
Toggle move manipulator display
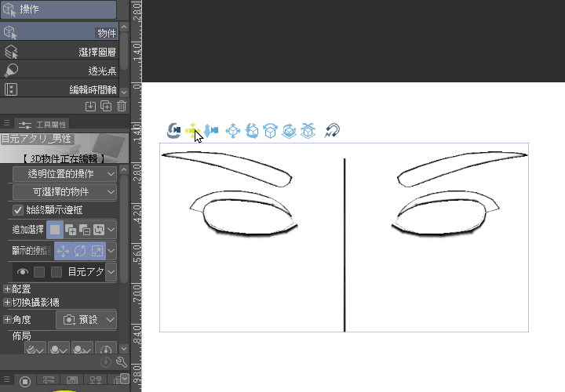[63, 251]
